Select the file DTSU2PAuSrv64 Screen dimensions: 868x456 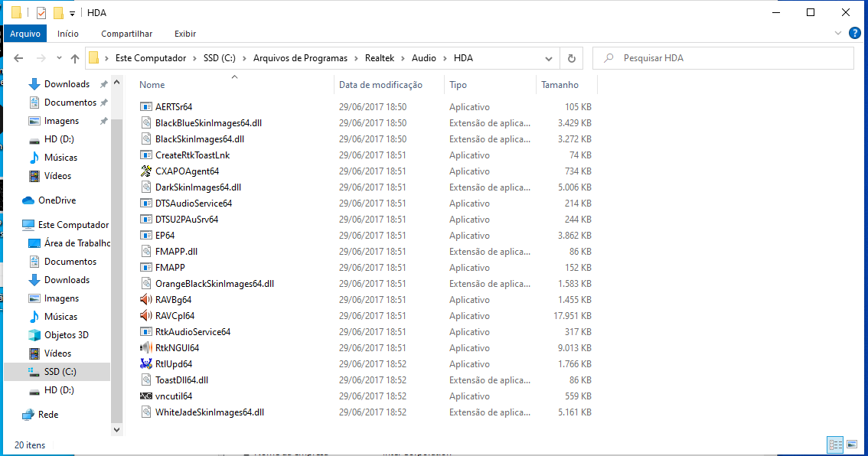point(187,219)
